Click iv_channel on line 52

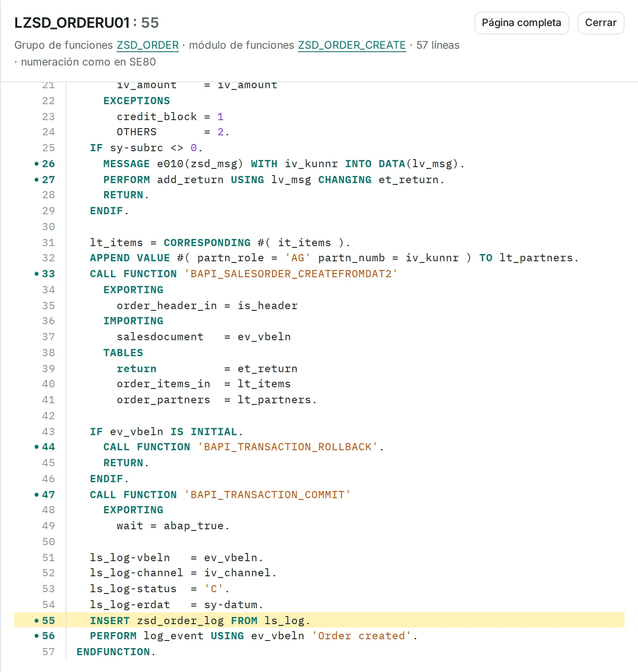[237, 573]
